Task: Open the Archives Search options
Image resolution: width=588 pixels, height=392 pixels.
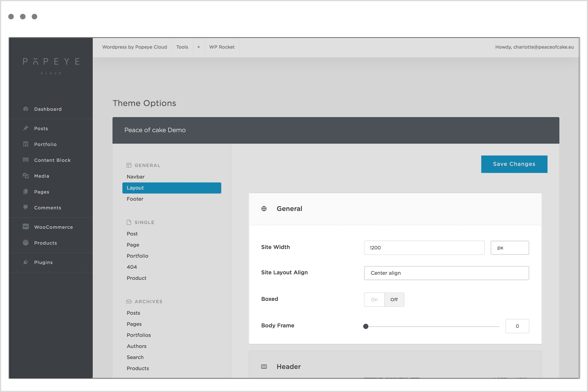Action: 135,357
